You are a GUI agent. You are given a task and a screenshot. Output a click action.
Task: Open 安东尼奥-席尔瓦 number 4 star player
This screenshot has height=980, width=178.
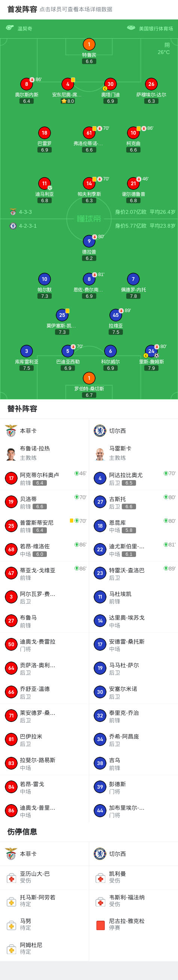[68, 84]
